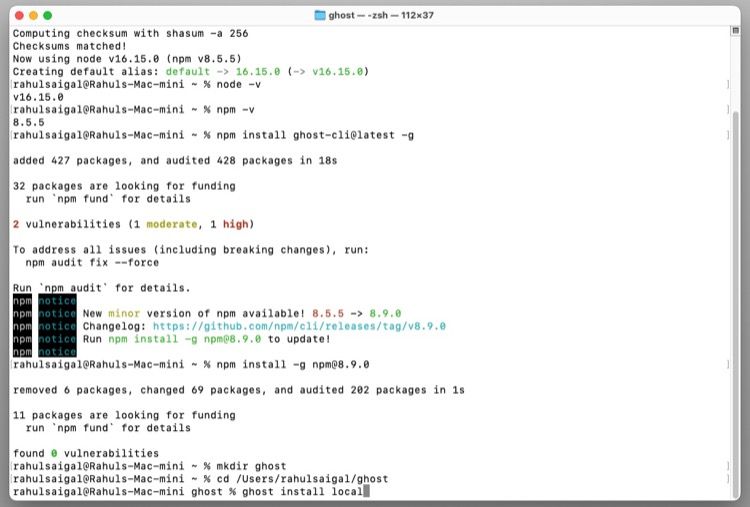The height and width of the screenshot is (507, 750).
Task: Click the 'Checksums matched!' line
Action: click(x=70, y=46)
